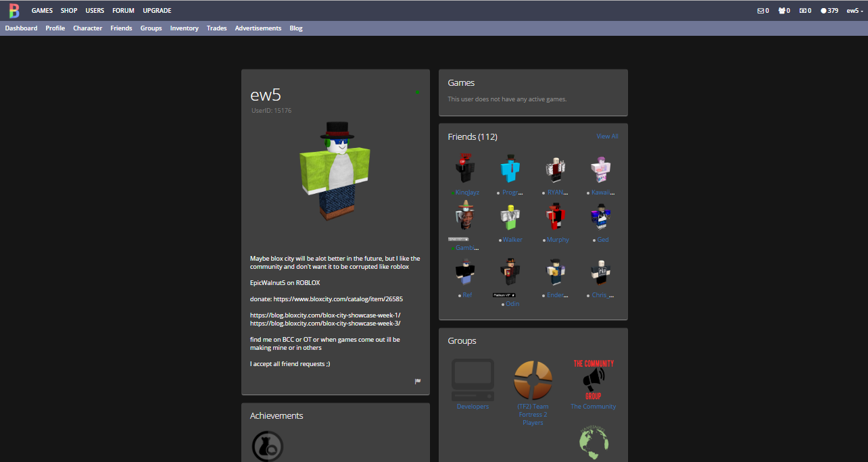Click the VIP badge above Gambi...
Screen dimensions: 868x462
(458, 240)
